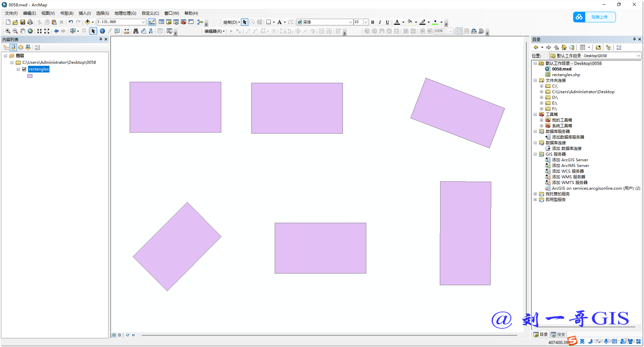The width and height of the screenshot is (644, 347).
Task: Open the 地理处理(G) menu
Action: 125,13
